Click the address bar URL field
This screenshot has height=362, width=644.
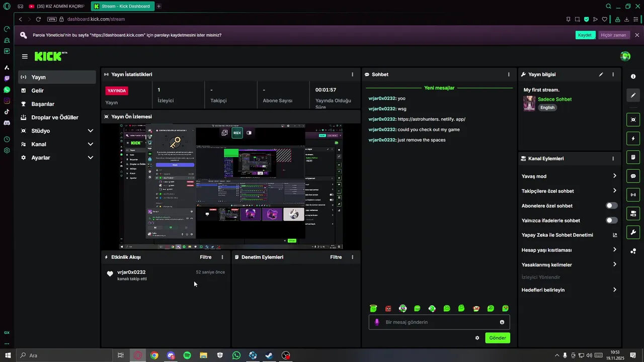[x=312, y=19]
